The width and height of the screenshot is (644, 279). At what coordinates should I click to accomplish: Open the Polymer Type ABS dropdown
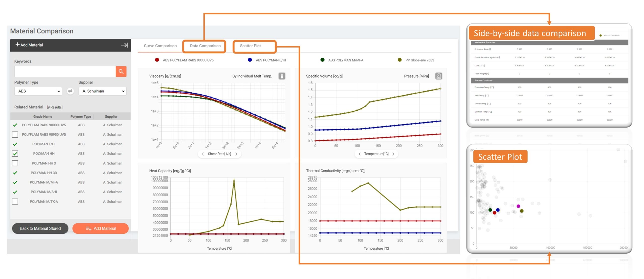coord(38,91)
